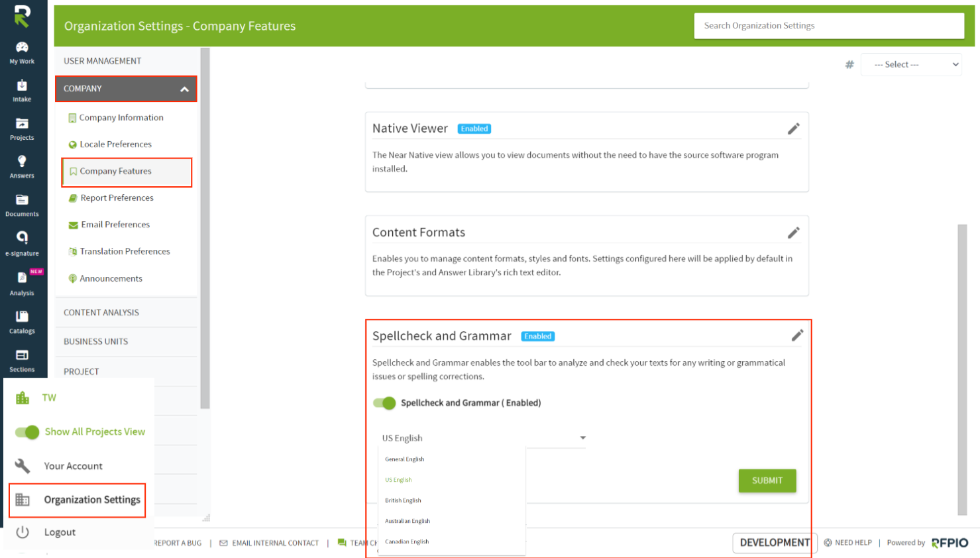
Task: Submit the Spellcheck and Grammar settings
Action: point(767,480)
